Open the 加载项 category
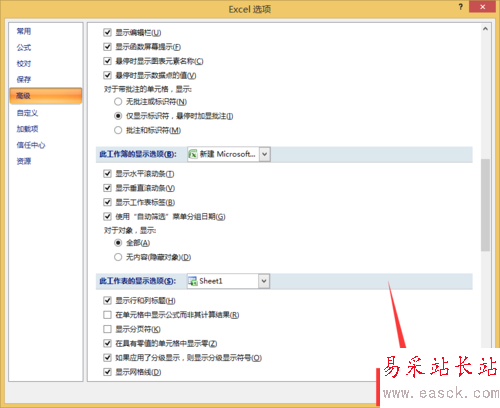Viewport: 500px width, 408px height. 27,129
